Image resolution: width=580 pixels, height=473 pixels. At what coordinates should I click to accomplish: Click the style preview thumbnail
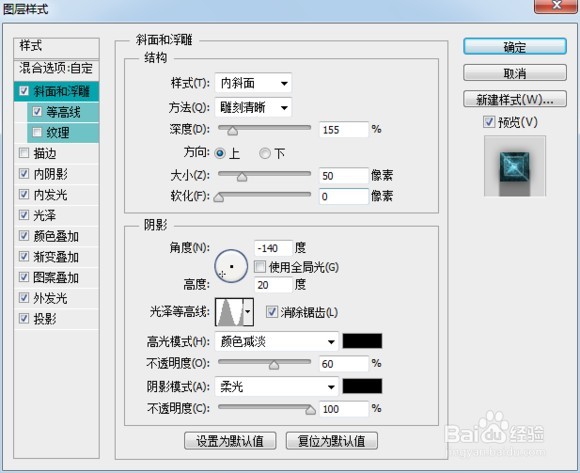pos(515,166)
